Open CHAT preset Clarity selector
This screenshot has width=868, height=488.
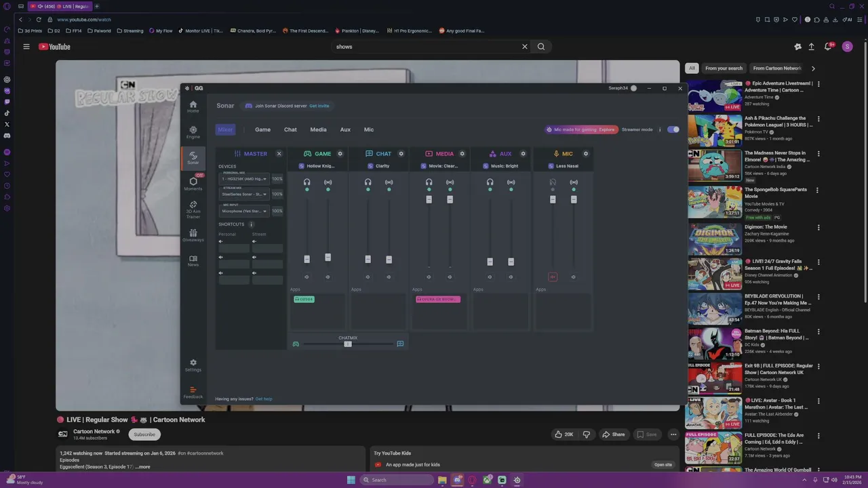[378, 166]
